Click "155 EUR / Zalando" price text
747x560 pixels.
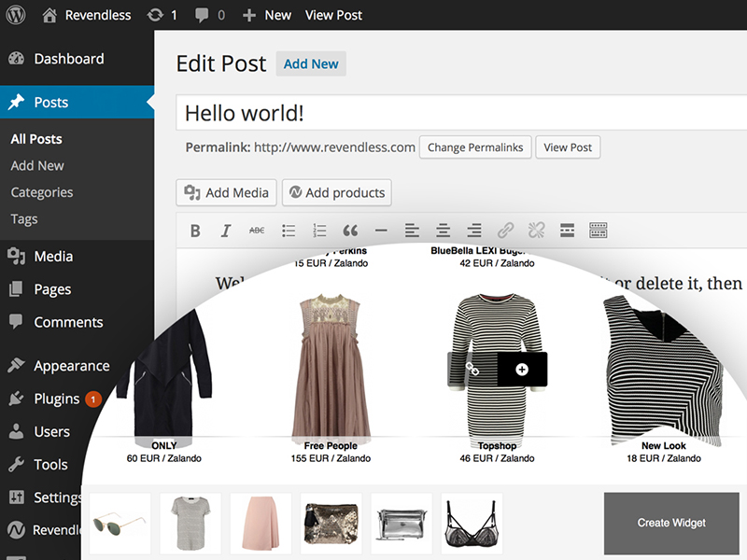(x=331, y=458)
